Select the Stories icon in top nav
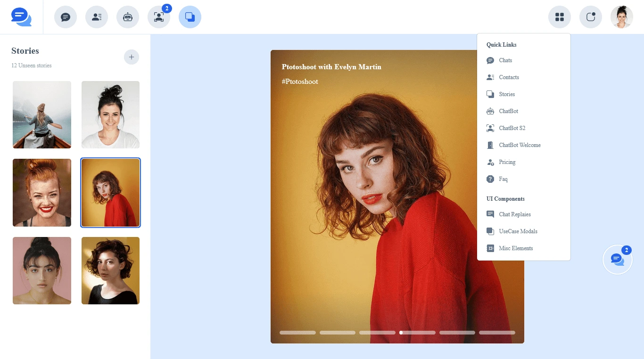 coord(190,17)
